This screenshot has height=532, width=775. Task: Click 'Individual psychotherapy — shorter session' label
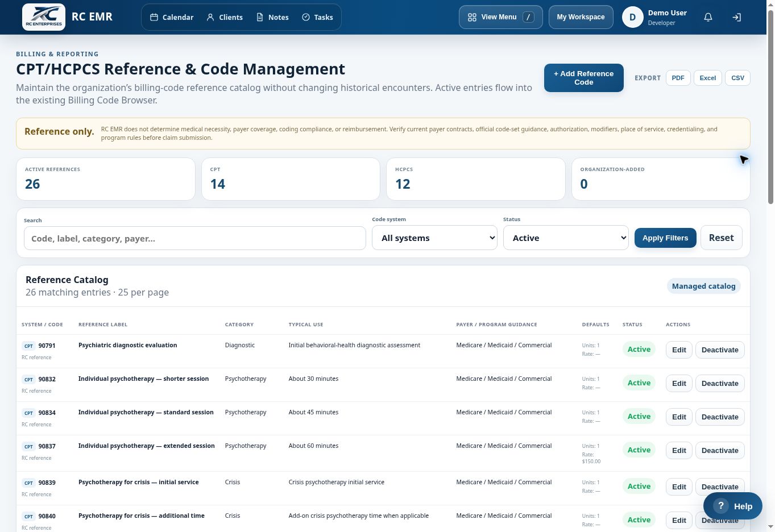tap(143, 379)
